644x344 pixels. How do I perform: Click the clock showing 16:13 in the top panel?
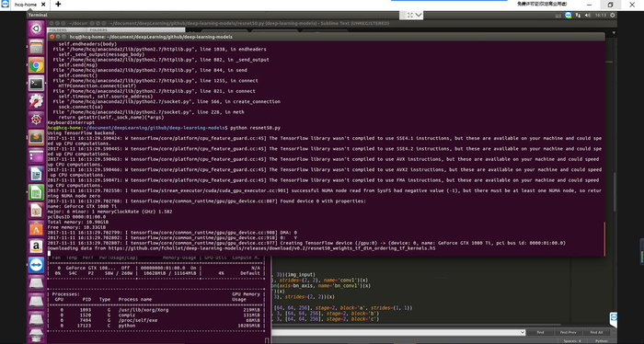point(601,16)
